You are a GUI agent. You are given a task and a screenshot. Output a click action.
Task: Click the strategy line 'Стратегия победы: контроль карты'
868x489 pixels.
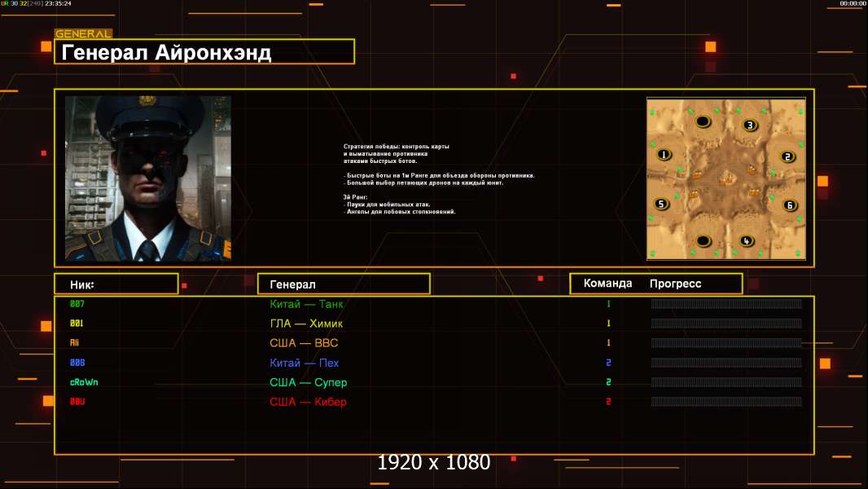pos(397,146)
